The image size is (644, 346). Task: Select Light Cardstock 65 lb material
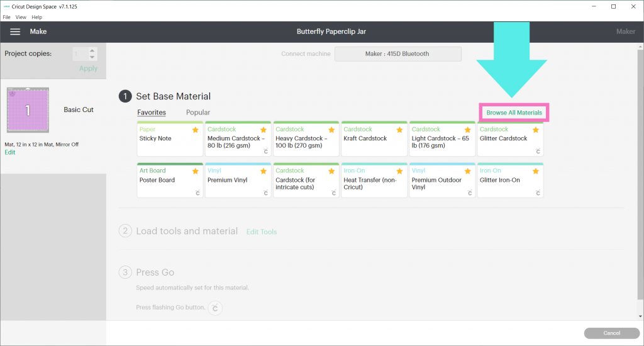[442, 139]
